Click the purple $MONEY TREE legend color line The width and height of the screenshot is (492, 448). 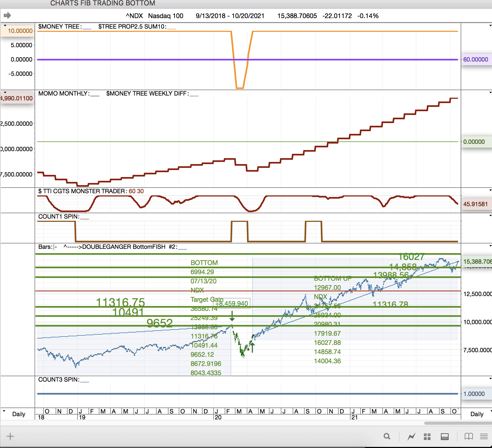(x=87, y=29)
